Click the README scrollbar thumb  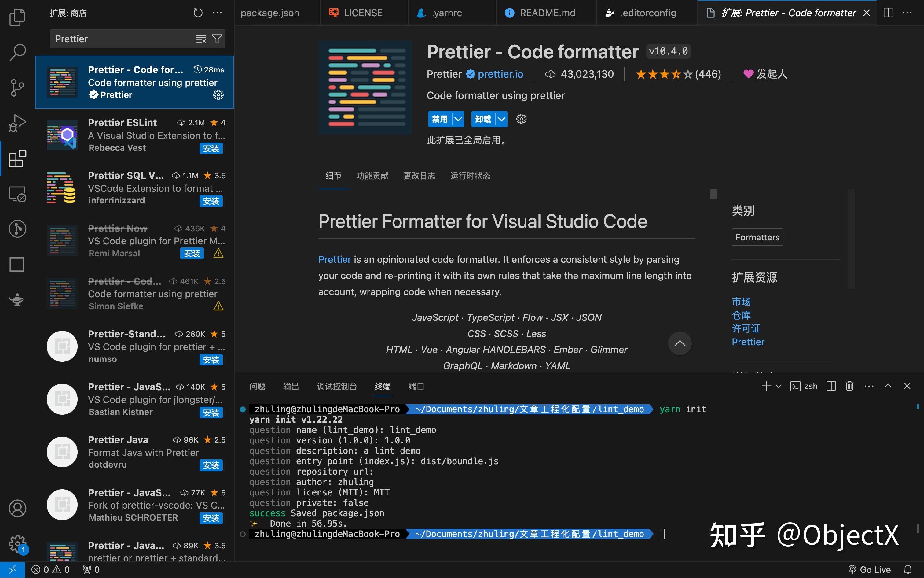[713, 194]
